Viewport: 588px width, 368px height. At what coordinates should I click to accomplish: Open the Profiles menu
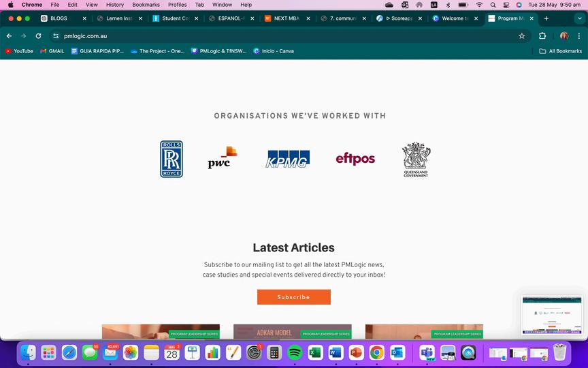[x=178, y=5]
